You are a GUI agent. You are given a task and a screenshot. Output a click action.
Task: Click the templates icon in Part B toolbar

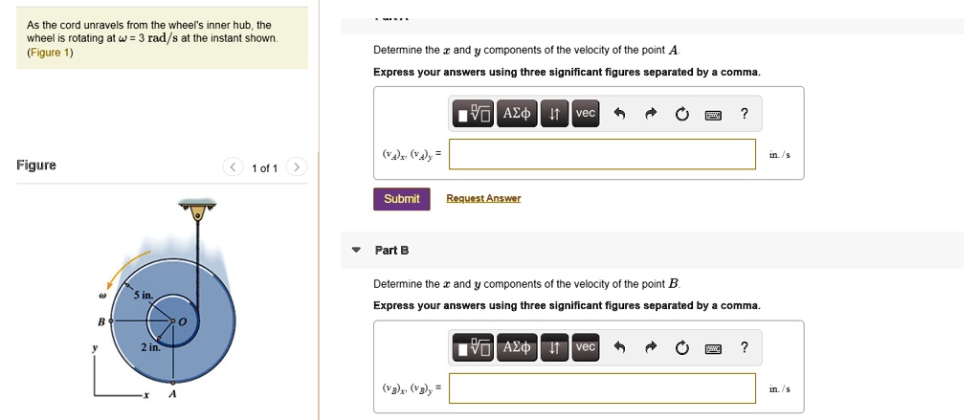tap(474, 348)
